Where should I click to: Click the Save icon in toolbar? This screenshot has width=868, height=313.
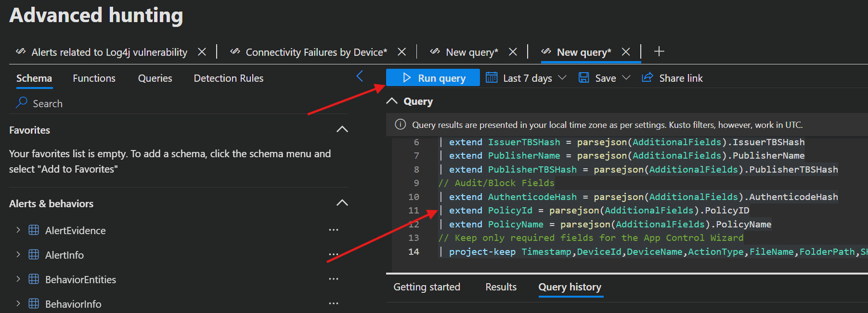click(584, 78)
